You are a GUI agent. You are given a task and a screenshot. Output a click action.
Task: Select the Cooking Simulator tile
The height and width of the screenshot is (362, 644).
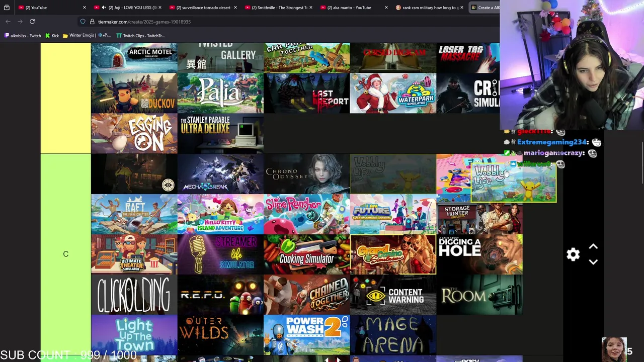(x=307, y=254)
